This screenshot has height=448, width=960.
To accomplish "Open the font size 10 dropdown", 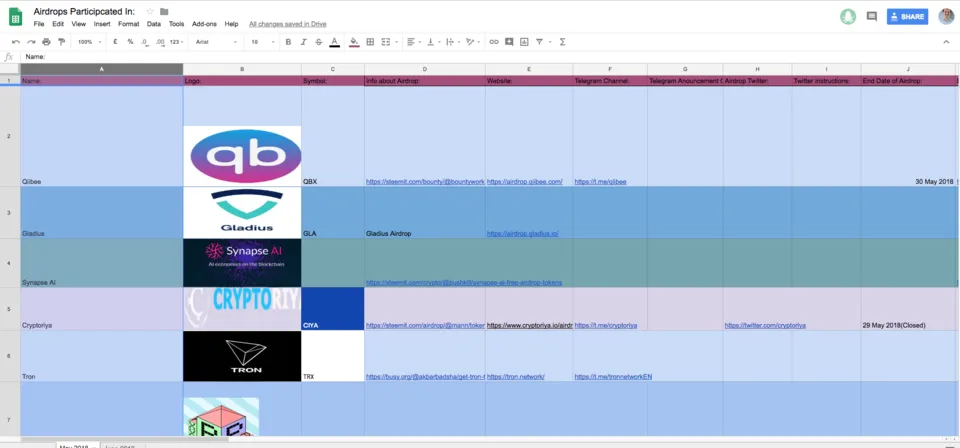I will click(x=262, y=42).
